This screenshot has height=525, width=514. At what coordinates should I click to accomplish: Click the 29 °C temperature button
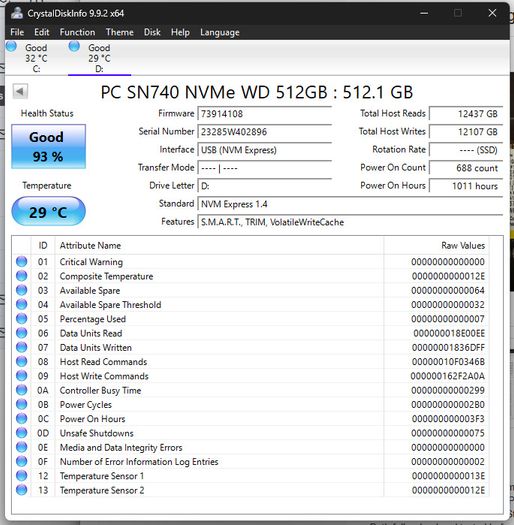pyautogui.click(x=49, y=211)
